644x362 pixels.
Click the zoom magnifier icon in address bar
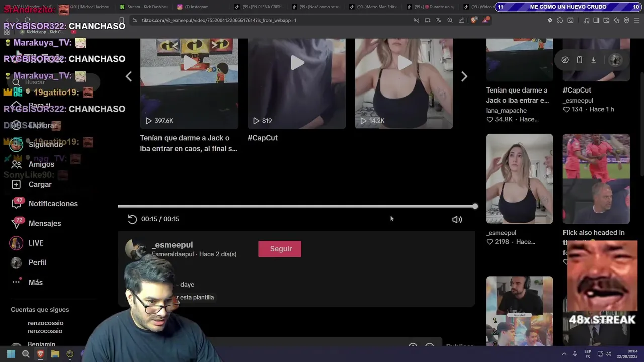click(x=450, y=20)
